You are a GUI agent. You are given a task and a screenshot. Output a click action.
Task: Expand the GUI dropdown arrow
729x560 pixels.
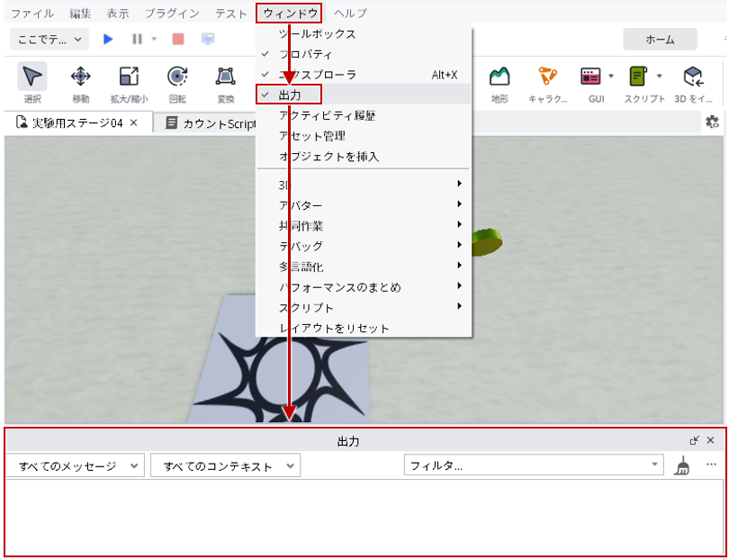[x=611, y=76]
